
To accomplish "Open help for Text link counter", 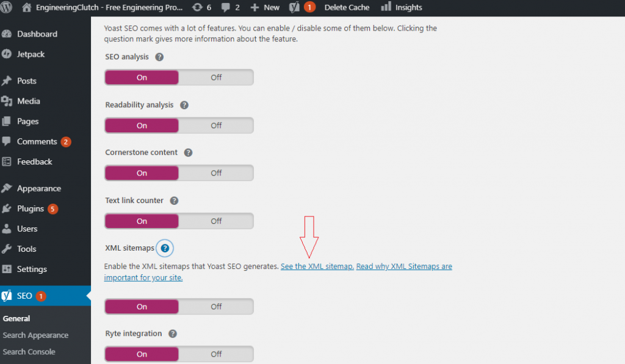I will tap(174, 201).
